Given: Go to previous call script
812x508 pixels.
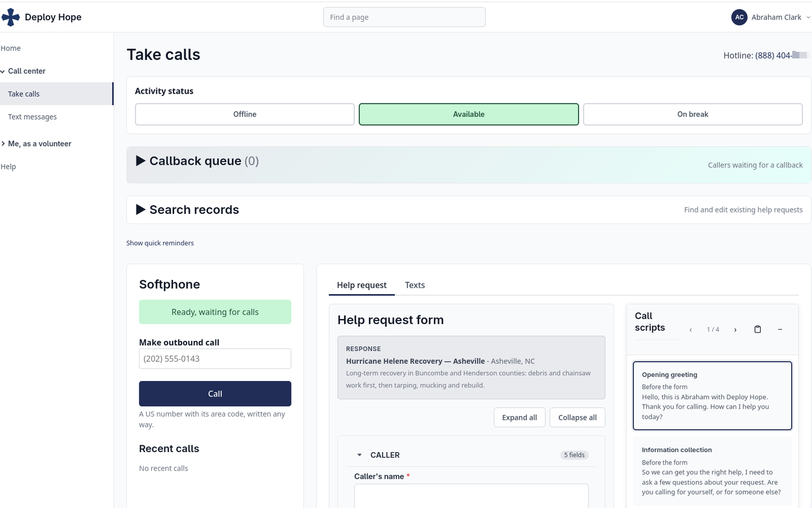Looking at the screenshot, I should [690, 330].
